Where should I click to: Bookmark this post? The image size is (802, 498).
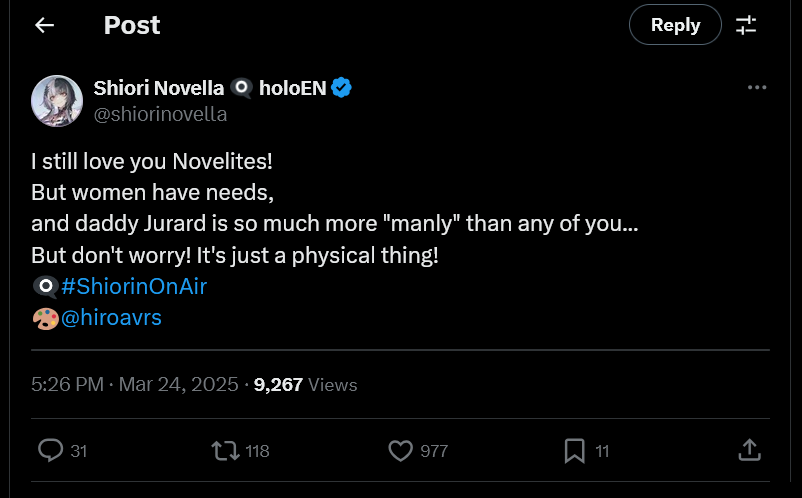[x=574, y=451]
